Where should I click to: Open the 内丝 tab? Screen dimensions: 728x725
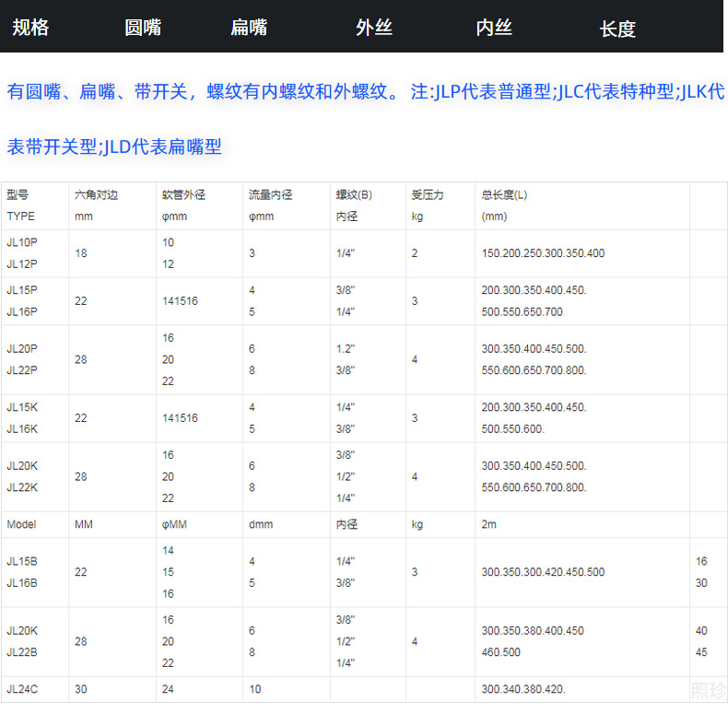click(494, 28)
